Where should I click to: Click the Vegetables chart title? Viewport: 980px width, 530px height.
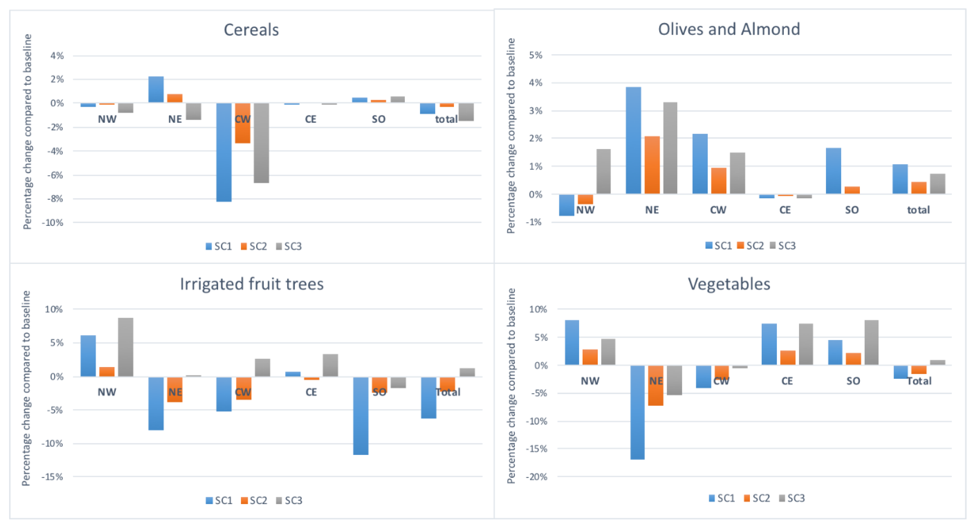click(729, 284)
